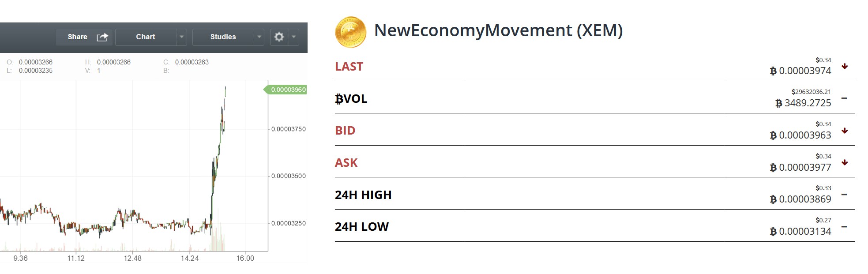Click the NewEconomyMovement (XEM) title
Viewport: 868px width, 274px height.
[x=498, y=30]
